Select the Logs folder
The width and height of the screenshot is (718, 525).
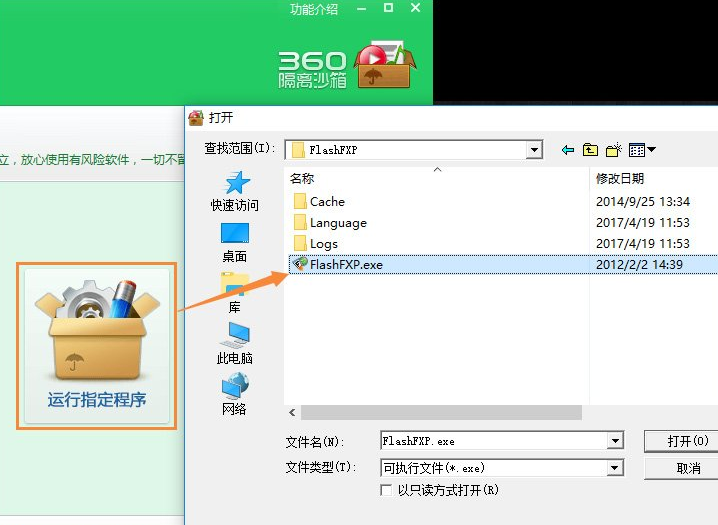(324, 244)
